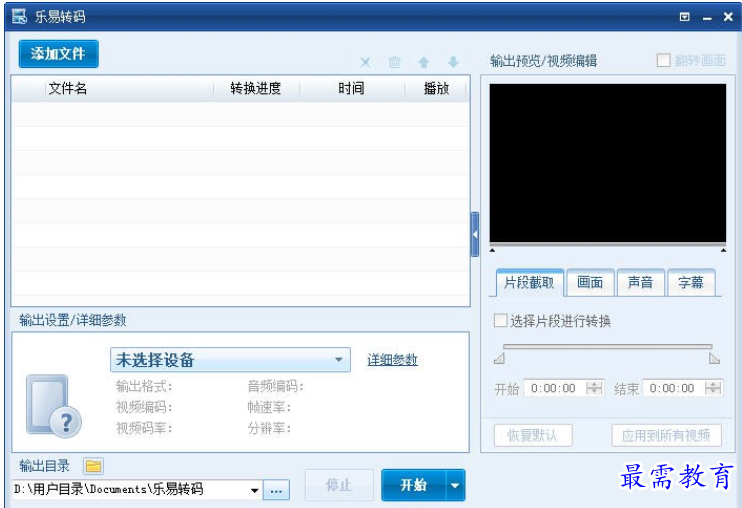Click the 开始 time spinner arrows
The width and height of the screenshot is (742, 508).
pyautogui.click(x=594, y=389)
